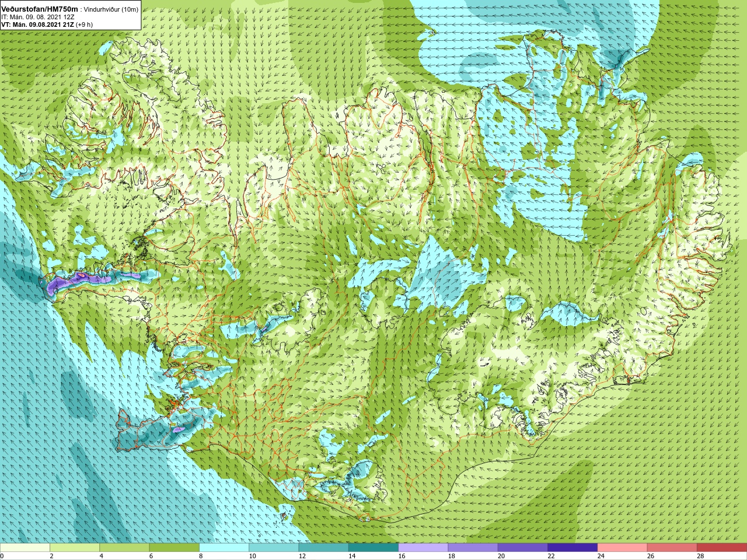
Task: Click the legend number 26
Action: click(x=651, y=556)
